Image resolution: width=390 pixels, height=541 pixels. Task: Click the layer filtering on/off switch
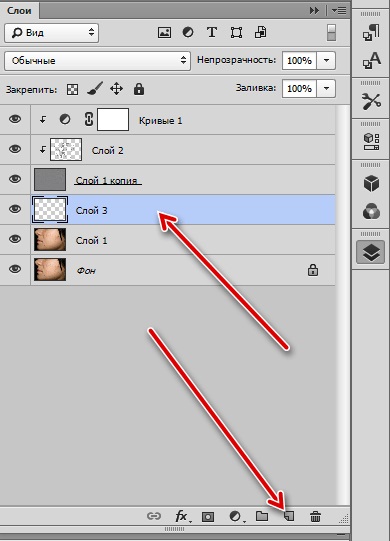331,33
